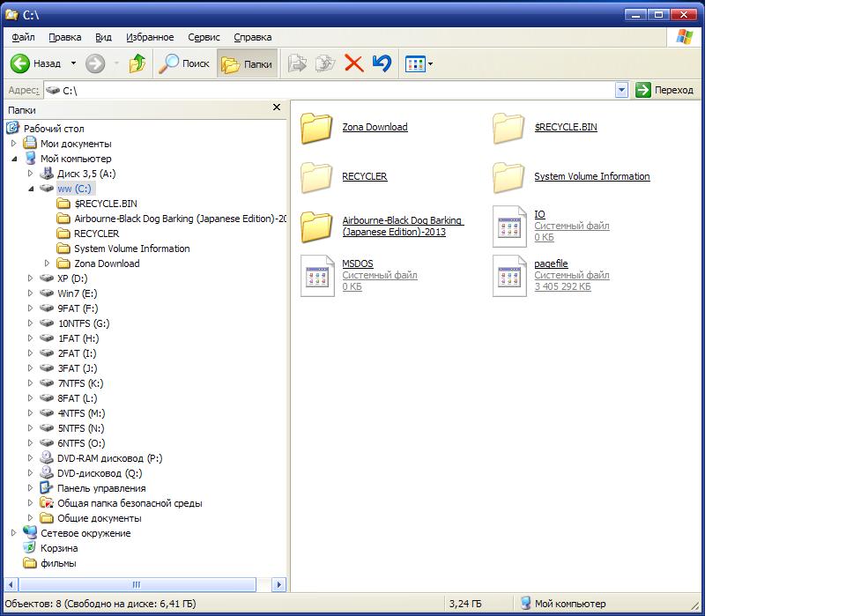846x616 pixels.
Task: Select the RECYCLER folder icon in file pane
Action: coord(316,177)
